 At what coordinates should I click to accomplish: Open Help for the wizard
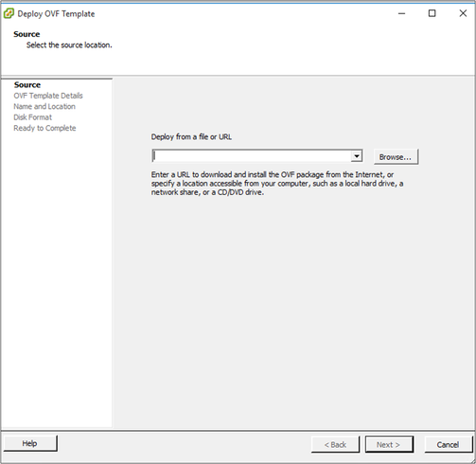pyautogui.click(x=30, y=443)
